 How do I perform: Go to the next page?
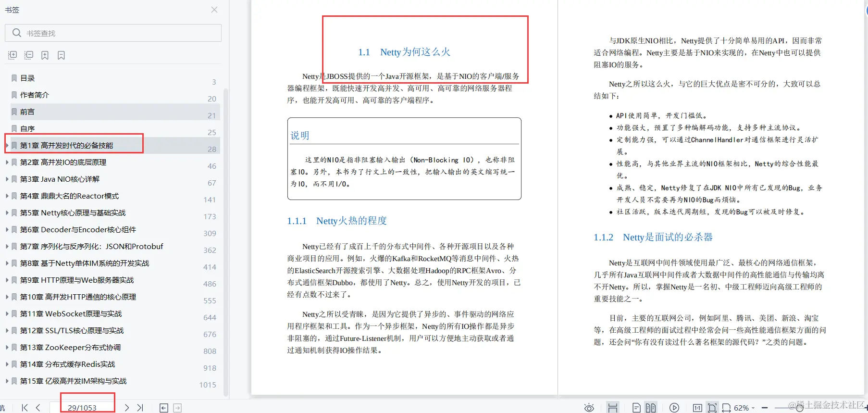click(x=126, y=407)
